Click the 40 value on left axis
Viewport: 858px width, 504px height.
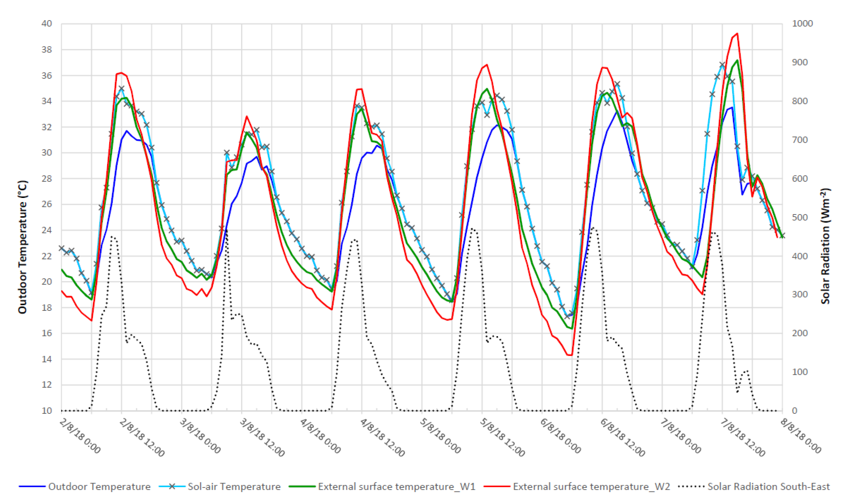[47, 23]
